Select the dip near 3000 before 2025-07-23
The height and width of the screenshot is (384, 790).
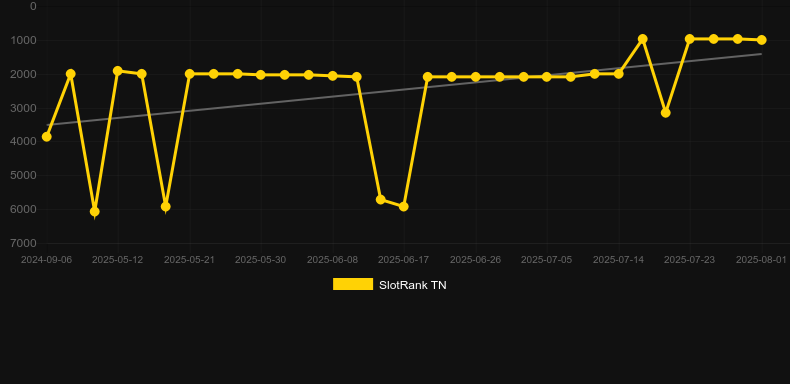tap(666, 113)
